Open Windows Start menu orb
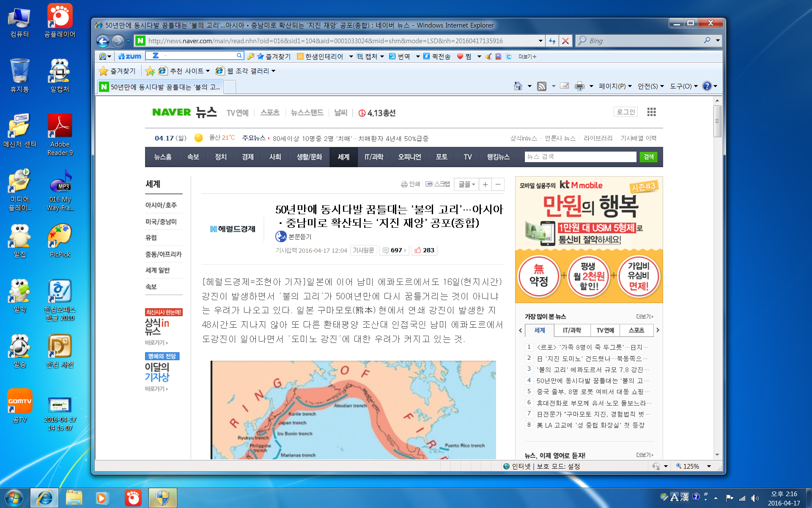812x508 pixels. tap(14, 498)
